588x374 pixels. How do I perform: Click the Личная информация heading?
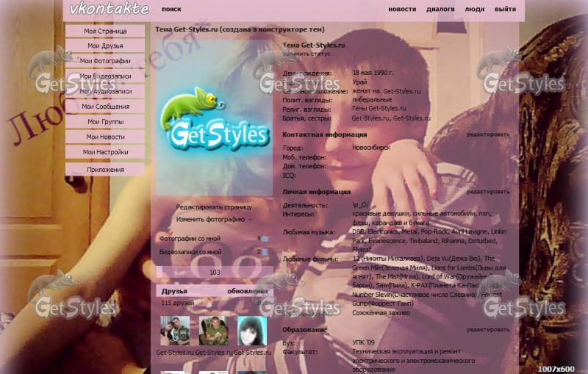[317, 192]
